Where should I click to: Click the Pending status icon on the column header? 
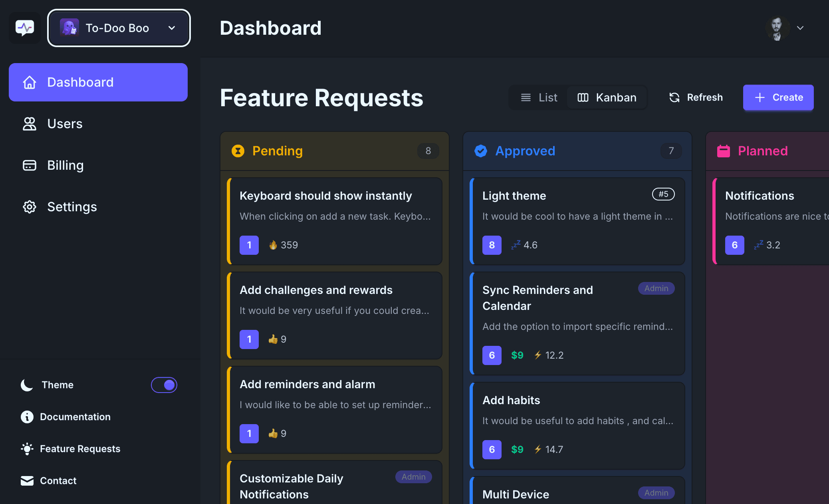tap(238, 151)
